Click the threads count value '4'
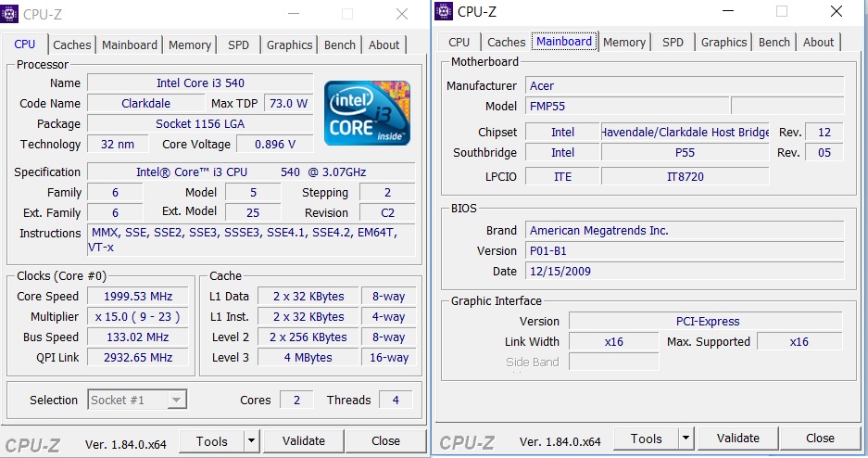Image resolution: width=868 pixels, height=458 pixels. (x=396, y=400)
